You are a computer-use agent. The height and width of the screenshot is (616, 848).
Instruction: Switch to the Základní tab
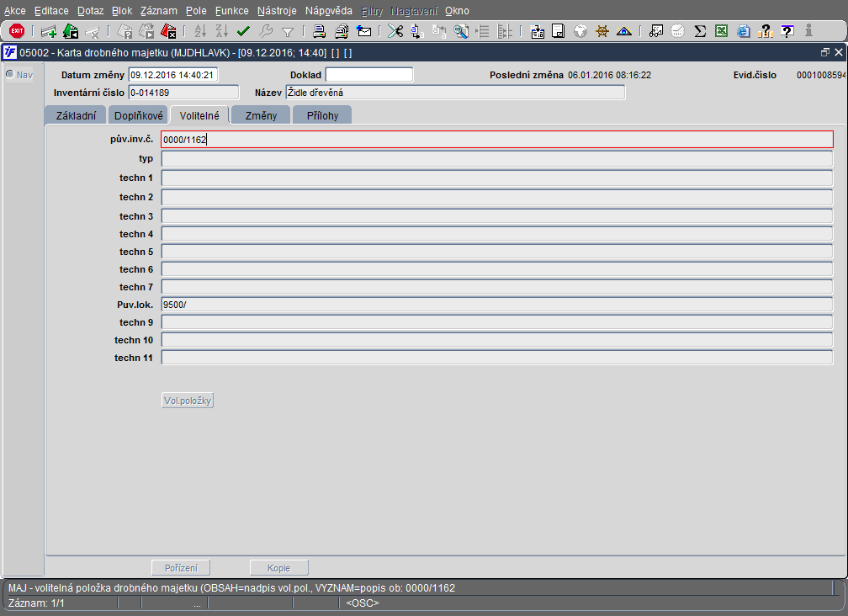[x=77, y=116]
